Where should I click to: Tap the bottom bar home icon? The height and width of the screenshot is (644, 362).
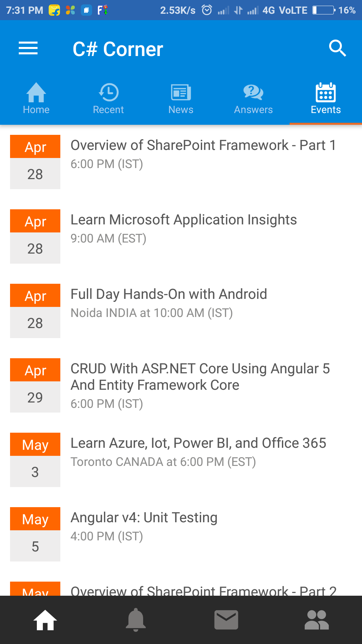pos(45,620)
